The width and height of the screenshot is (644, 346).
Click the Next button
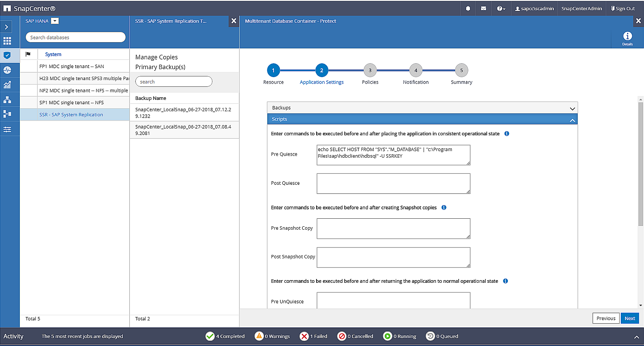629,318
